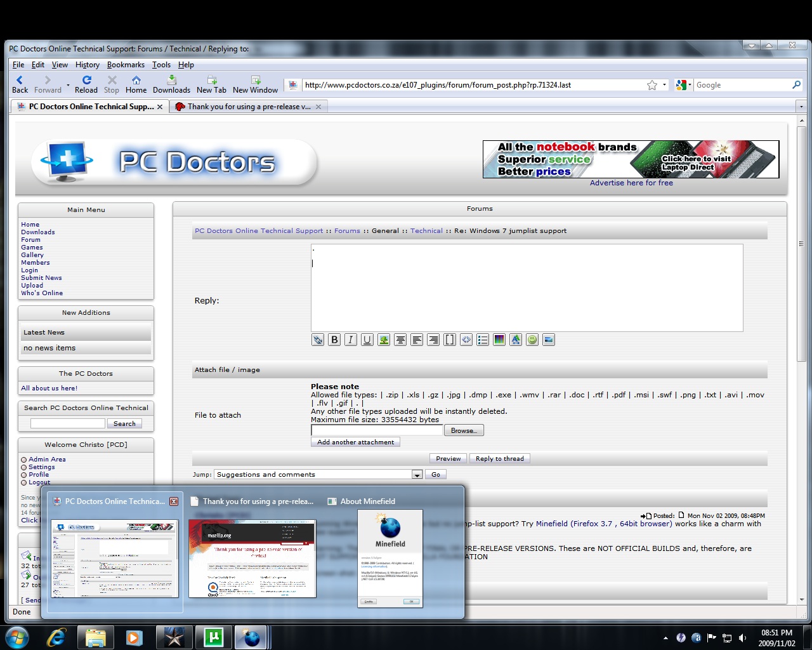812x650 pixels.
Task: Insert a bulleted list in reply
Action: click(483, 340)
